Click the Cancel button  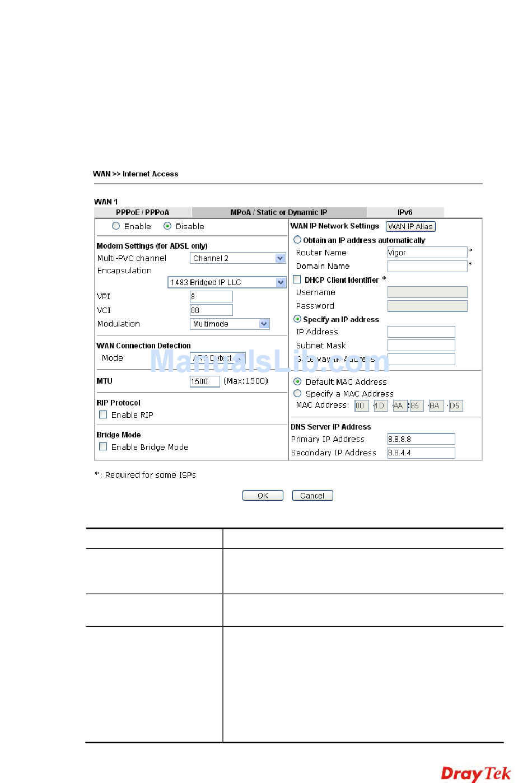pyautogui.click(x=312, y=496)
